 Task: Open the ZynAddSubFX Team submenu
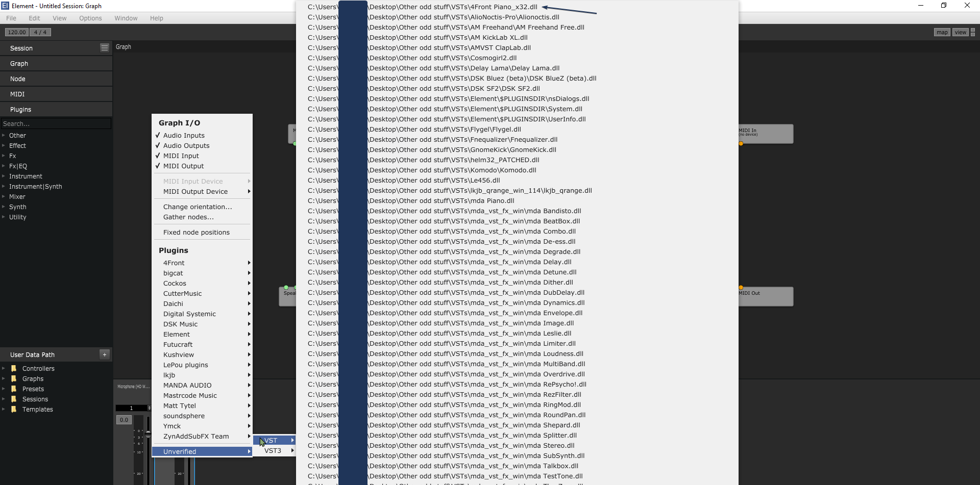(x=202, y=437)
